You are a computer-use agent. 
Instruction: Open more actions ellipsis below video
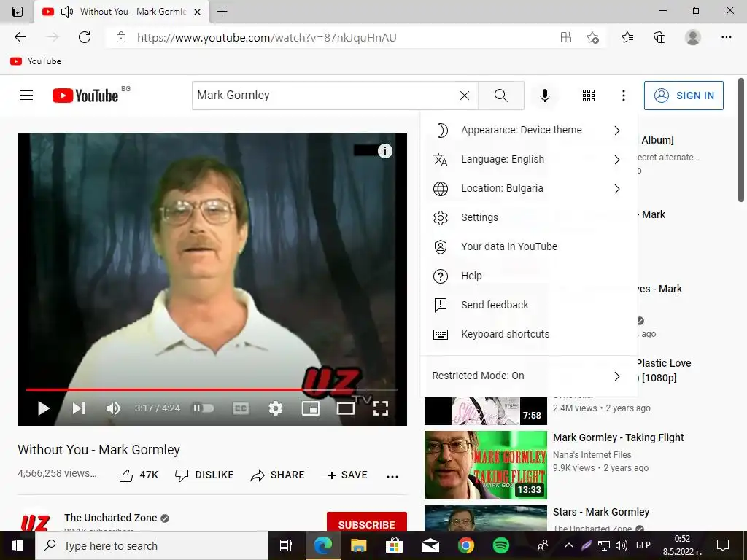click(392, 476)
